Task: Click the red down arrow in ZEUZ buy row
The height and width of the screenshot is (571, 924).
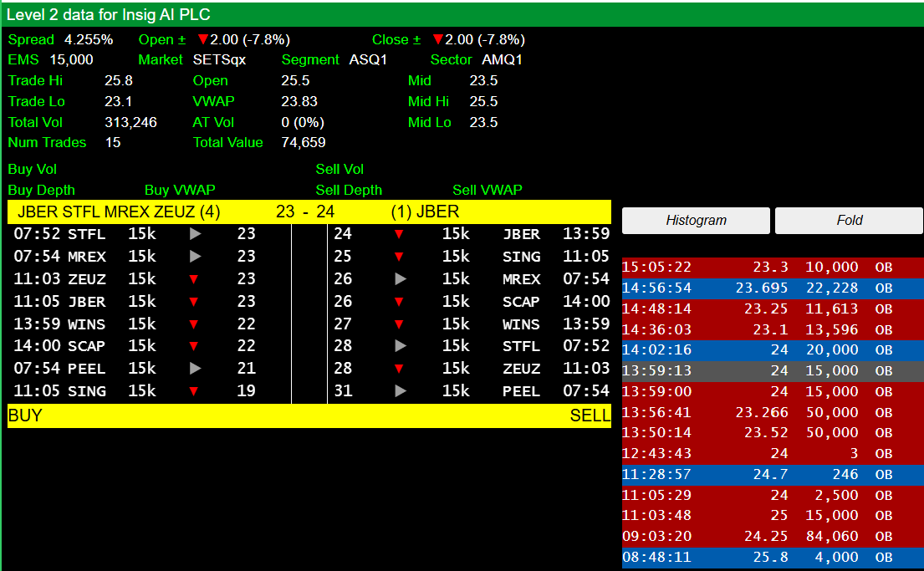Action: coord(194,279)
